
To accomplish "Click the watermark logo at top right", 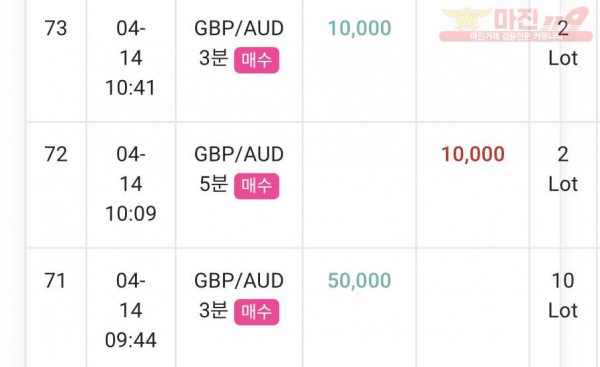I will click(516, 24).
